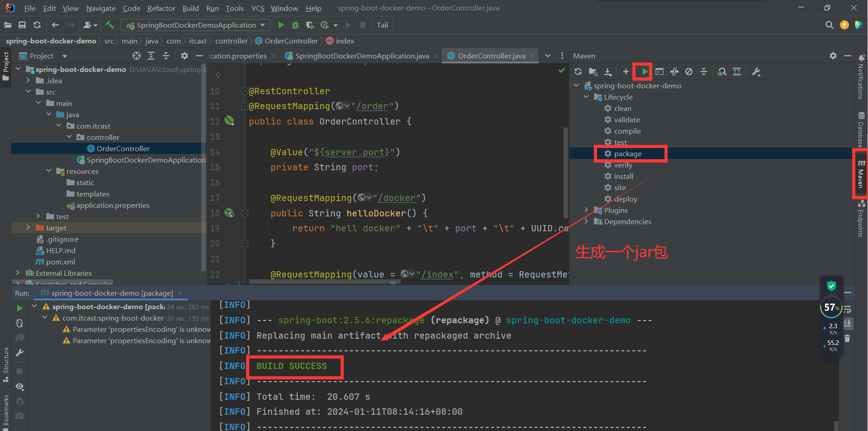Click Execute Maven Goal icon
This screenshot has width=868, height=431.
pyautogui.click(x=659, y=72)
